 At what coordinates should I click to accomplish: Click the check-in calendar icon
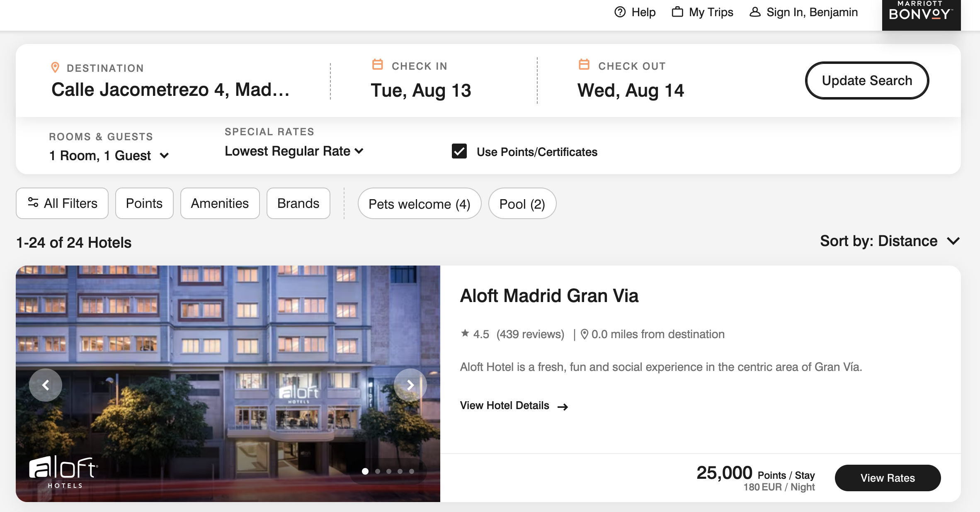coord(377,65)
